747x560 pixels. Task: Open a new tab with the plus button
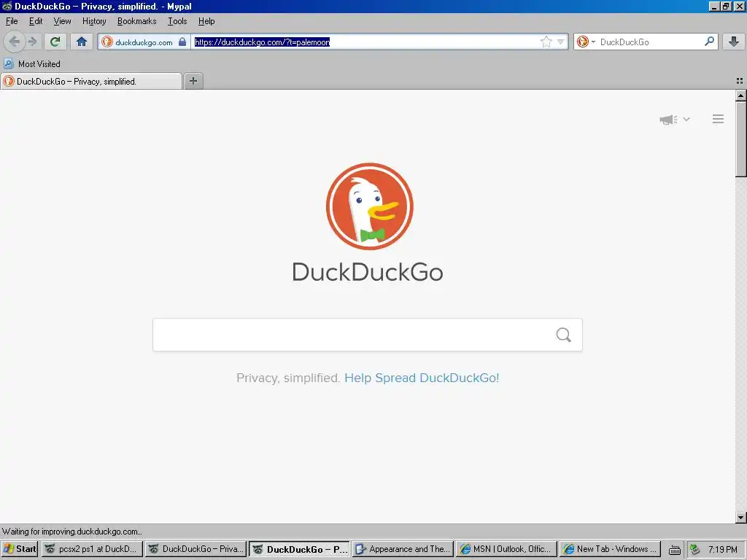(193, 81)
